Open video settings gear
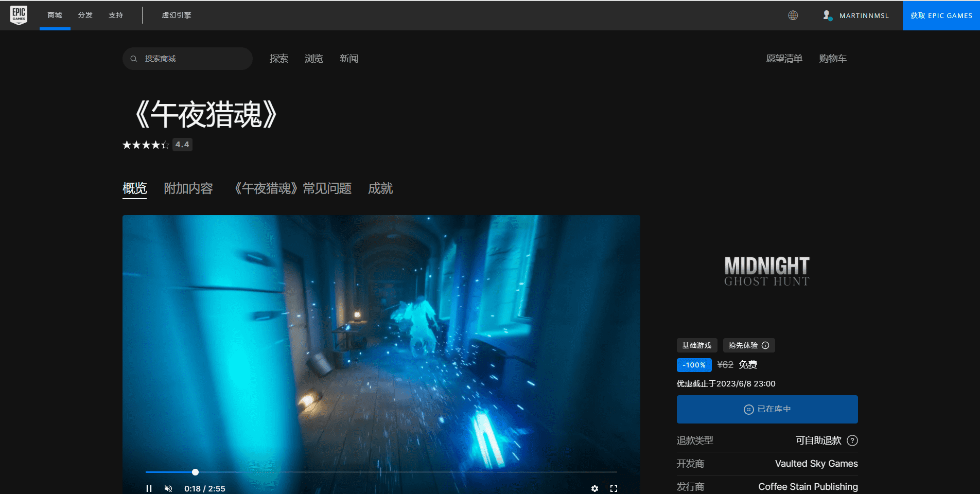980x494 pixels. [594, 488]
